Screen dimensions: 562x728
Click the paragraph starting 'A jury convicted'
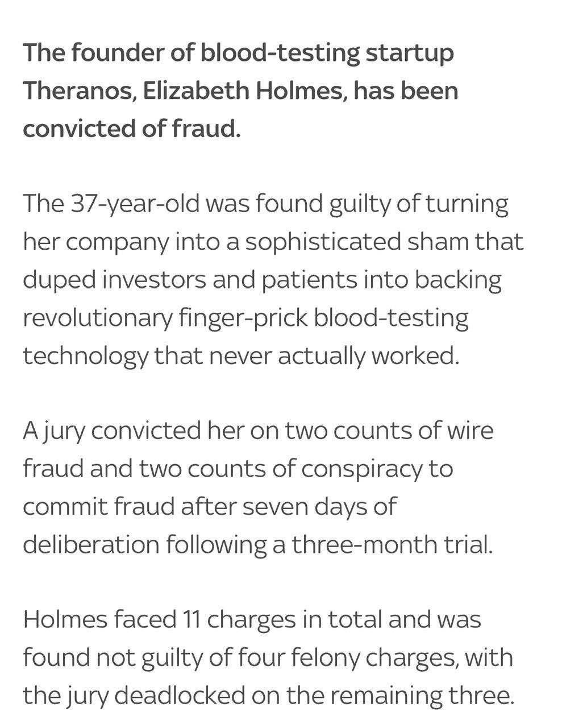pos(258,487)
